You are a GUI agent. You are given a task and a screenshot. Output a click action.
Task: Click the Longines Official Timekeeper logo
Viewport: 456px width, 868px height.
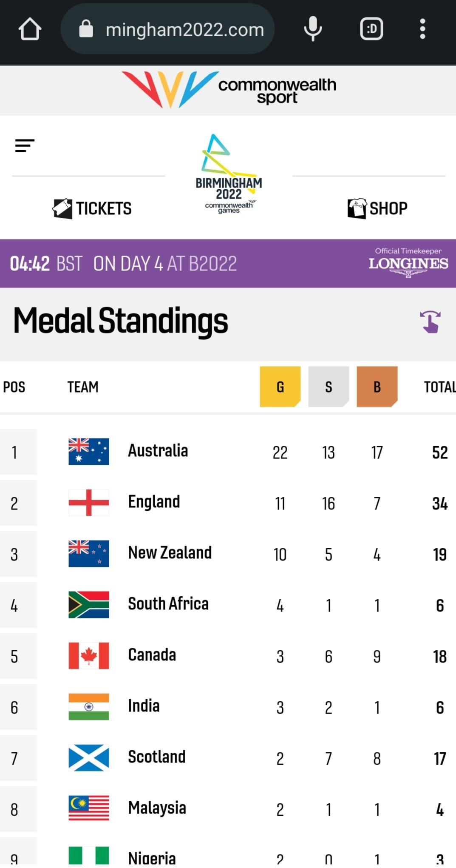408,262
